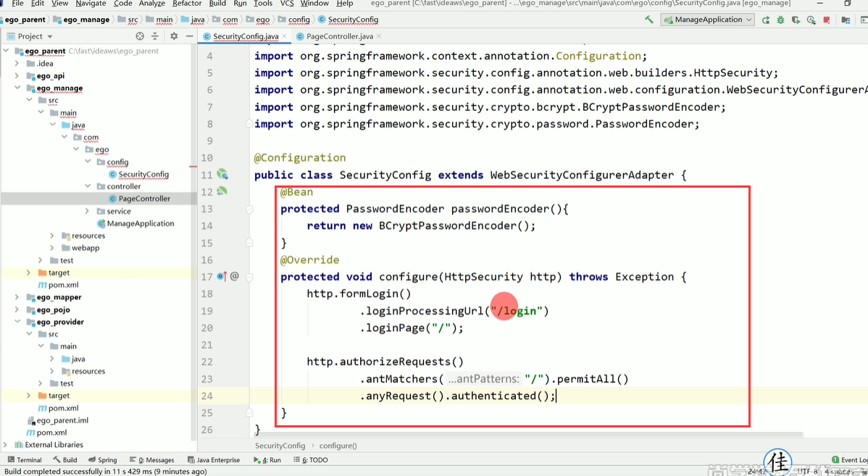Screen dimensions: 868x476
Task: Click the Spring bean gutter icon on line 11
Action: pos(222,175)
